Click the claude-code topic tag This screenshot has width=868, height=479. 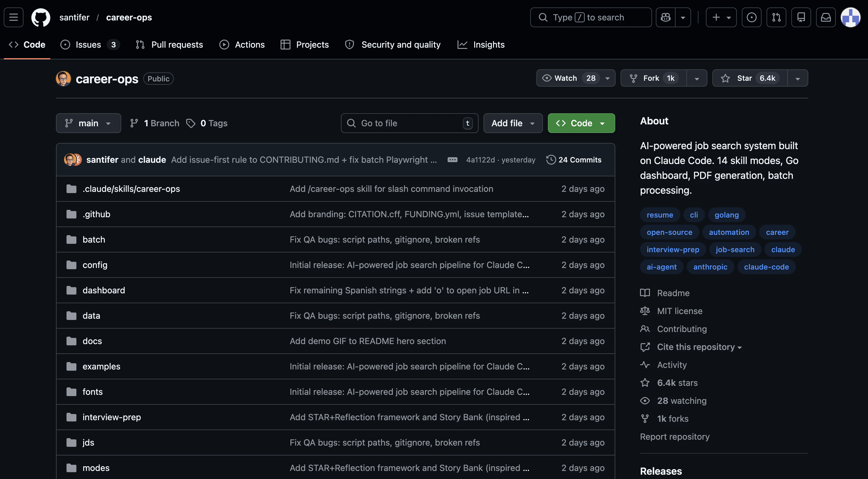click(766, 267)
